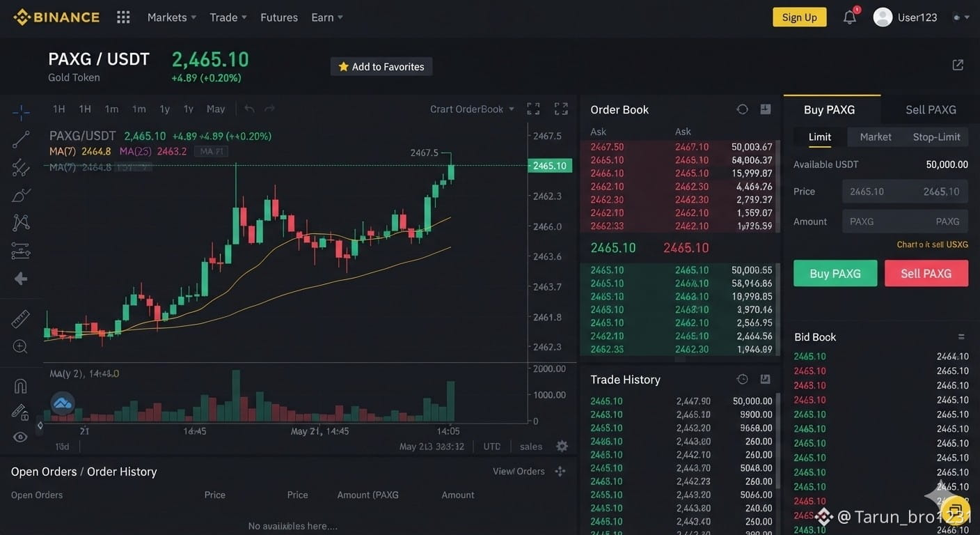The width and height of the screenshot is (980, 535).
Task: Open the forecasting and measurement tools icon
Action: [x=21, y=251]
